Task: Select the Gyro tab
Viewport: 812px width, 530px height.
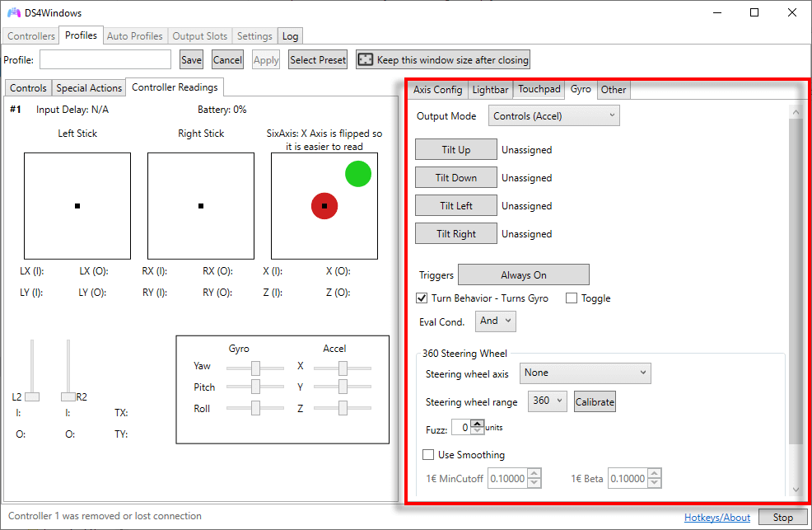Action: tap(581, 89)
